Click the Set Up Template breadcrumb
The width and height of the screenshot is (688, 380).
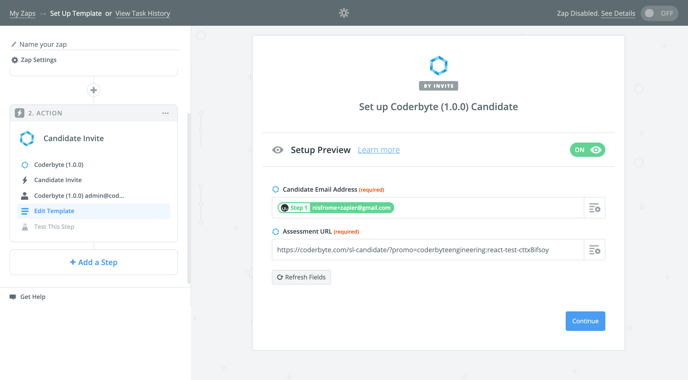click(76, 13)
